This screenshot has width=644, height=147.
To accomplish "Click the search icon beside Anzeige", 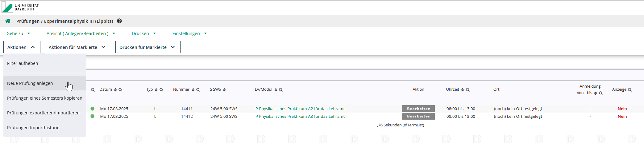I will pyautogui.click(x=630, y=90).
